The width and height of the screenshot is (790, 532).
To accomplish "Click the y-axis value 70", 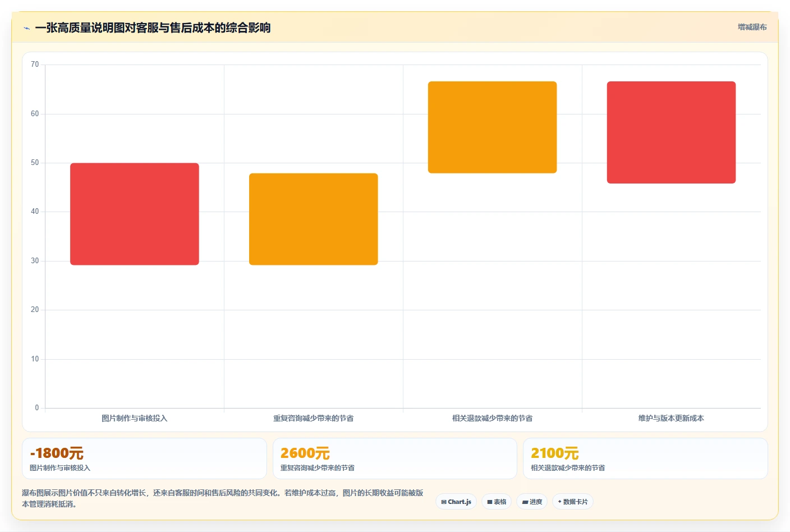I will coord(35,65).
